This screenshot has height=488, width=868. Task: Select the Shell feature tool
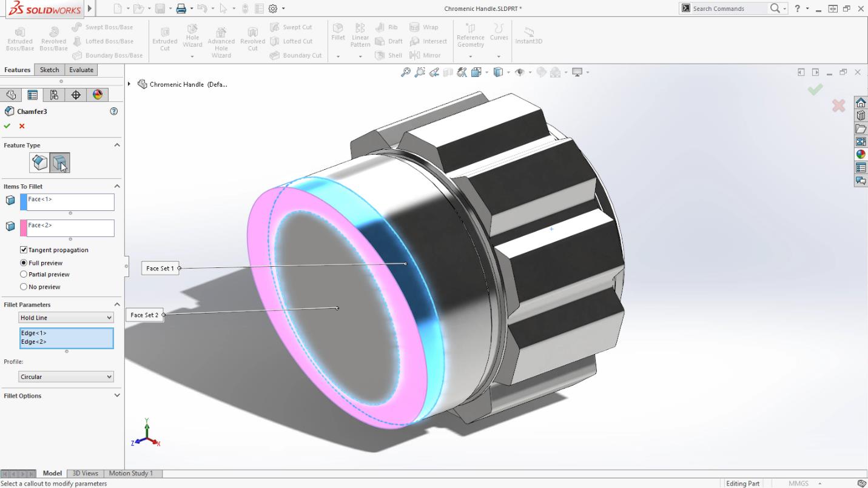pyautogui.click(x=389, y=55)
